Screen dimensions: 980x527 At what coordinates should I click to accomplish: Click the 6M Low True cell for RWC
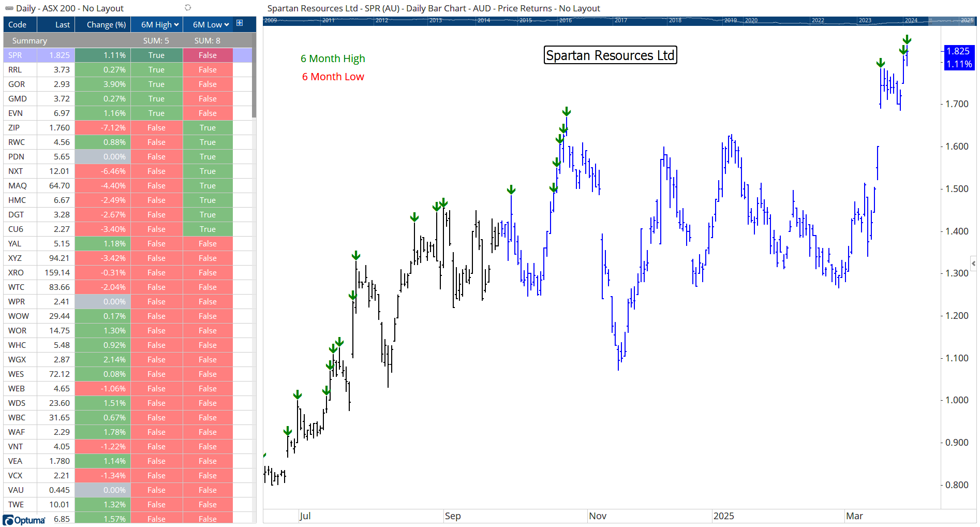[207, 142]
